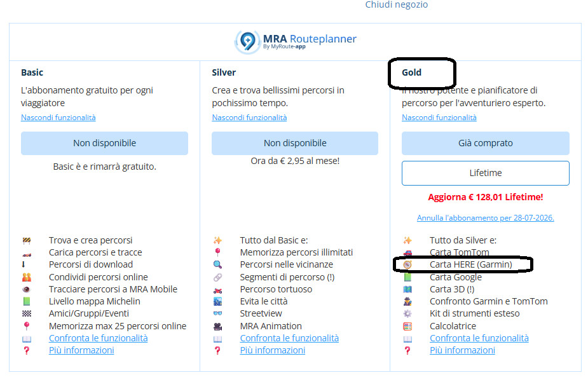588x382 pixels.
Task: Open Più informazioni in the Basic column
Action: click(81, 350)
